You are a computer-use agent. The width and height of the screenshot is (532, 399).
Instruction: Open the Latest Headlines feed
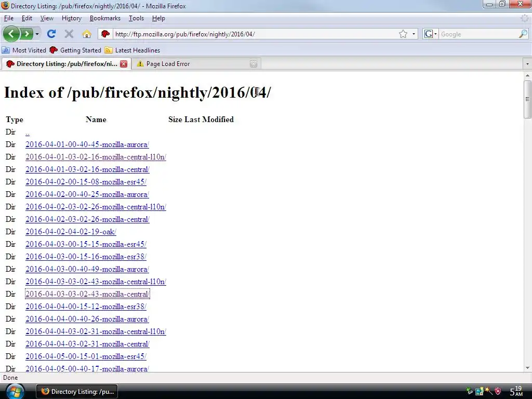point(132,50)
